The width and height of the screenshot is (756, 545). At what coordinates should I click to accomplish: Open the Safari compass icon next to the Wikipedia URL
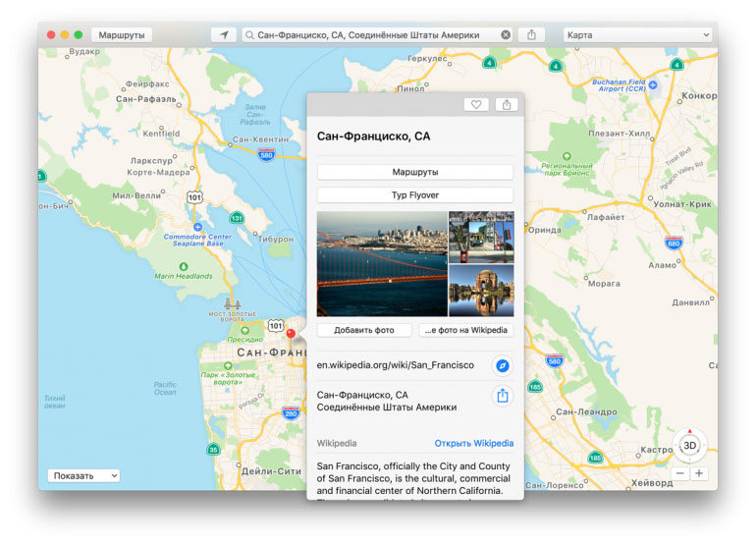[x=503, y=365]
